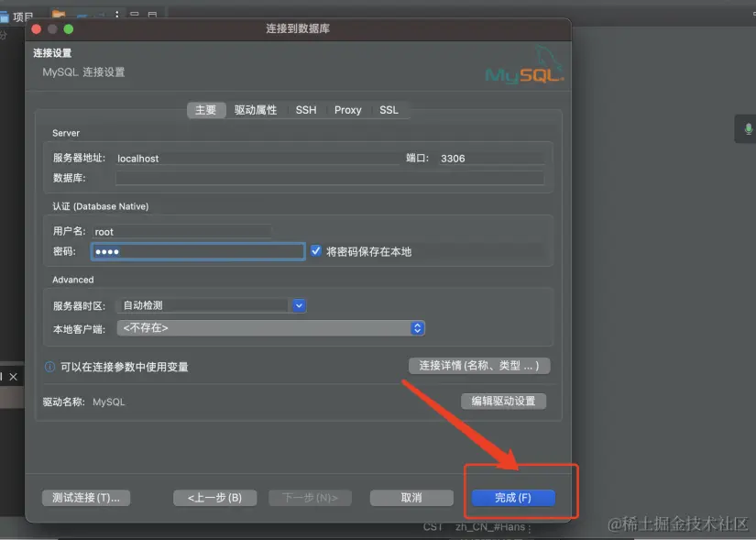
Task: Click the username field containing root
Action: [181, 232]
